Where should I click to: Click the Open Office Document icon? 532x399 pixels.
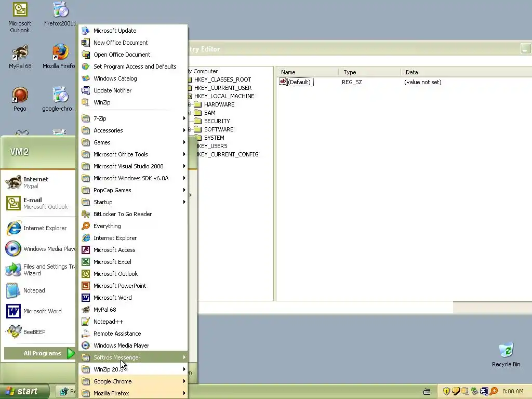86,54
